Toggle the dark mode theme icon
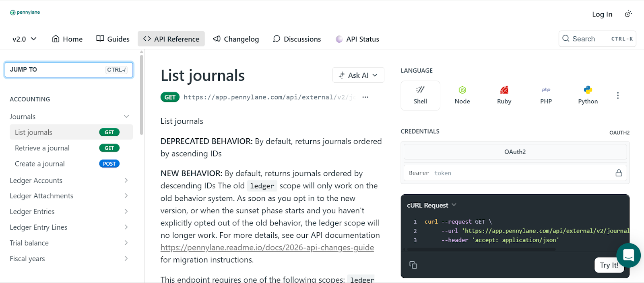 628,14
